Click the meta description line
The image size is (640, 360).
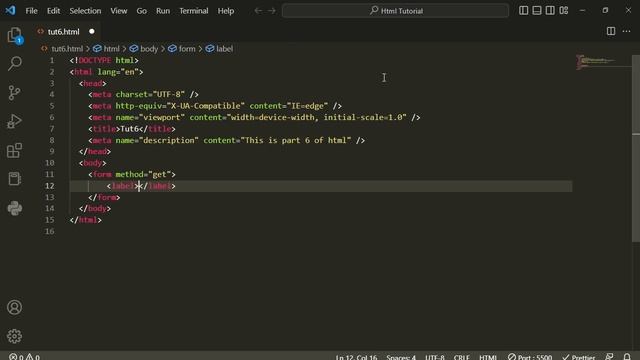click(227, 140)
